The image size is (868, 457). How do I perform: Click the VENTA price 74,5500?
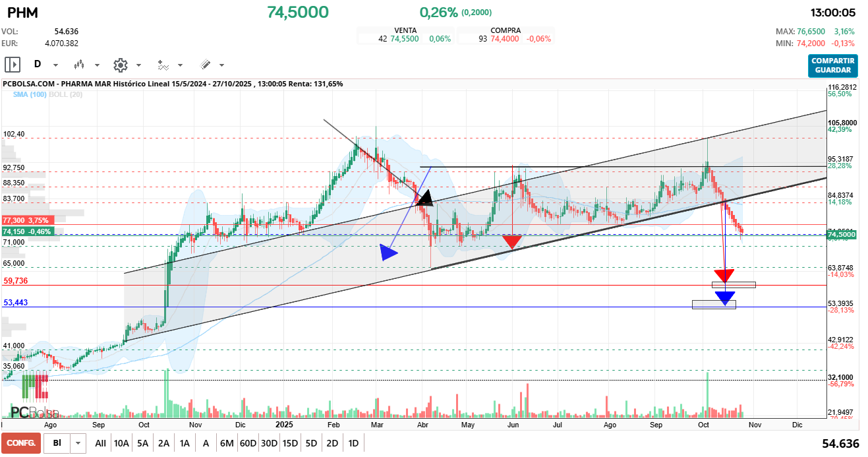[x=405, y=39]
